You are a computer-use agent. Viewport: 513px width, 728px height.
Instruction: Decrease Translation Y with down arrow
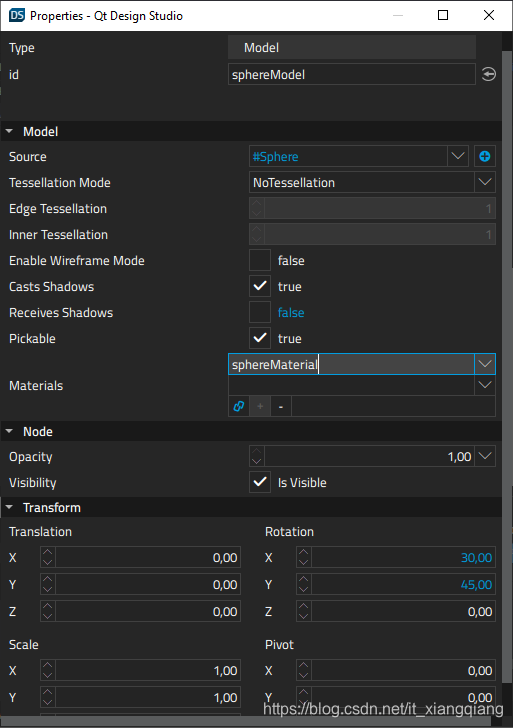click(x=47, y=590)
